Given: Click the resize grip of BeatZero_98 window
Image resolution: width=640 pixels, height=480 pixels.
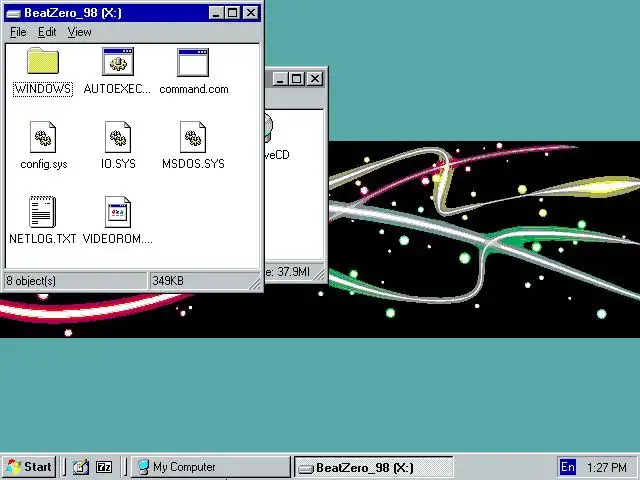Looking at the screenshot, I should pyautogui.click(x=254, y=284).
